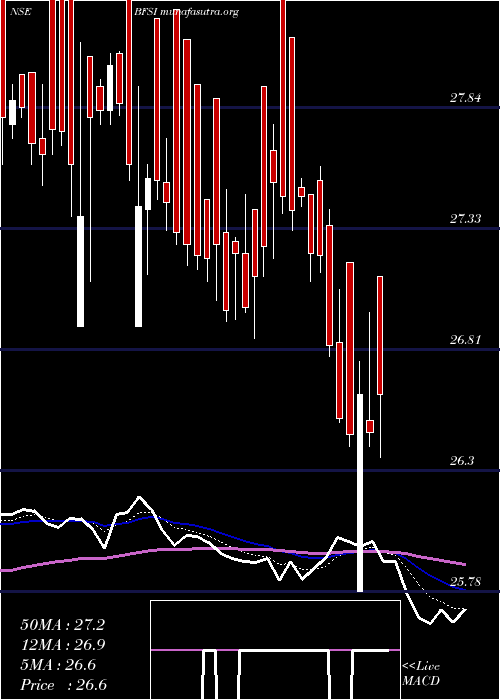
Task: Select the 27.33 price level label
Action: pyautogui.click(x=465, y=218)
